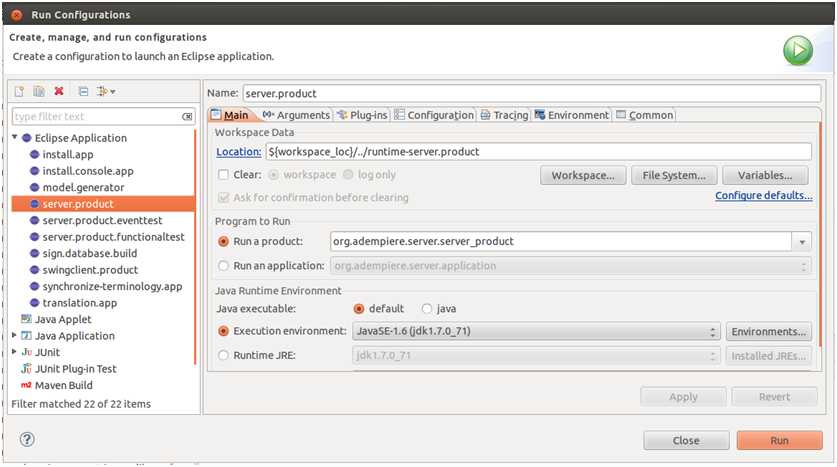Click the File System... button
This screenshot has width=837, height=467.
(674, 175)
